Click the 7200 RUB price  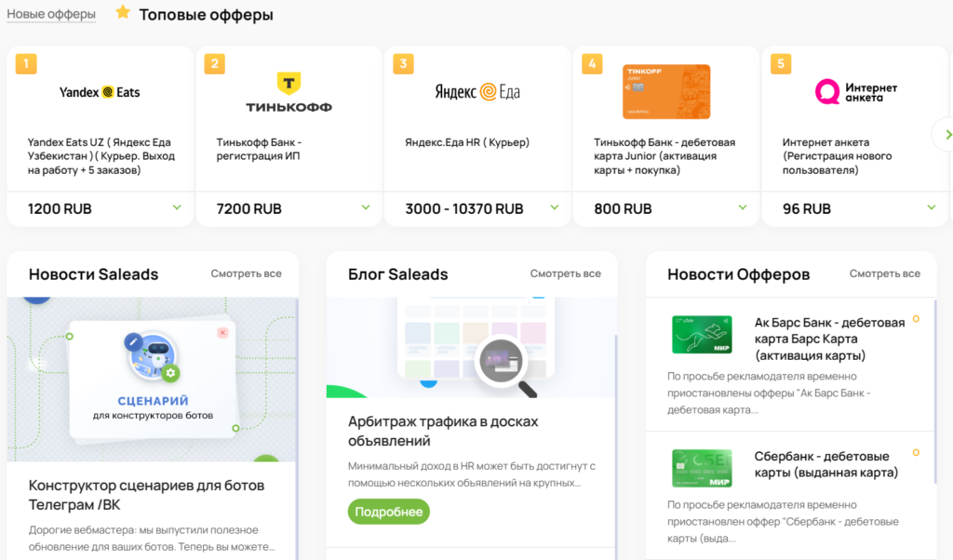click(x=248, y=209)
